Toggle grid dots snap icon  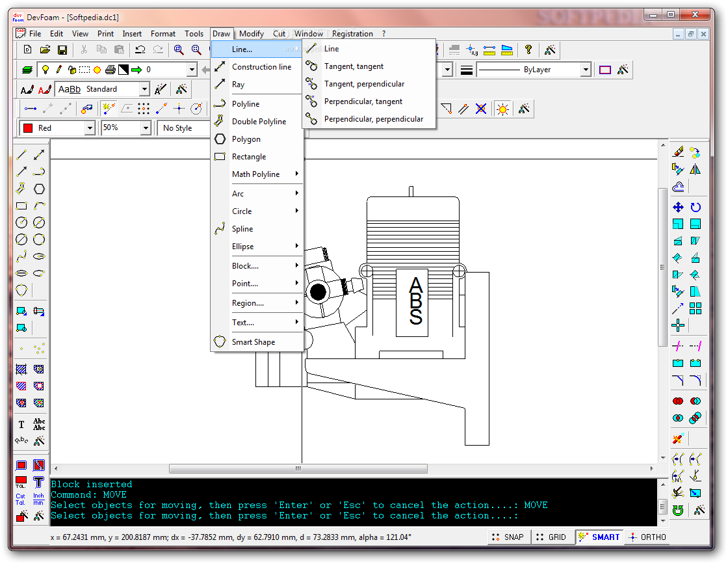144,109
